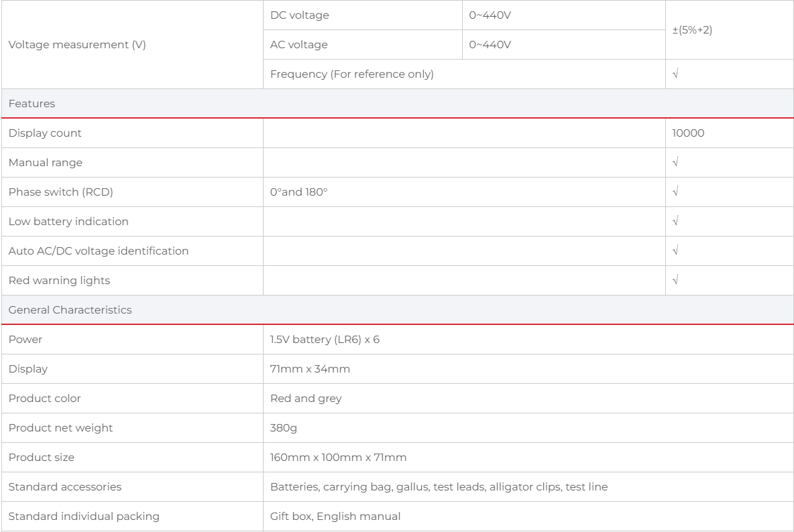Click the Manual range check mark

675,163
